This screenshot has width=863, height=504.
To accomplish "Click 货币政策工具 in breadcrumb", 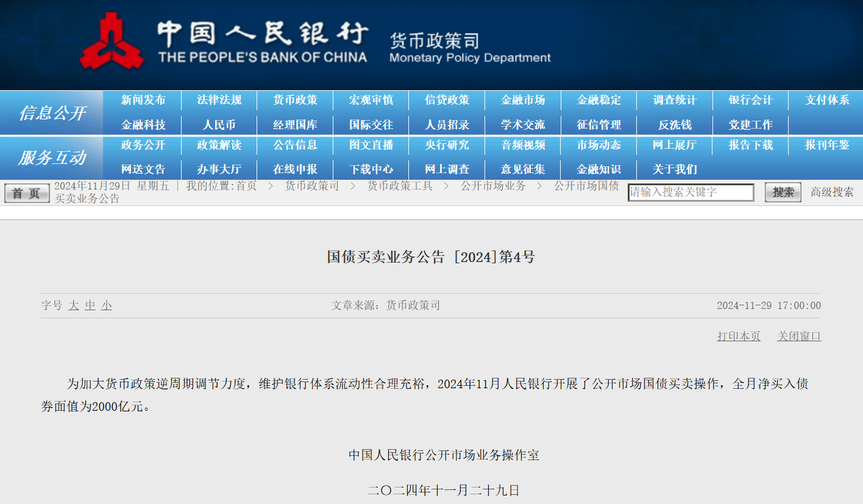I will pos(399,186).
